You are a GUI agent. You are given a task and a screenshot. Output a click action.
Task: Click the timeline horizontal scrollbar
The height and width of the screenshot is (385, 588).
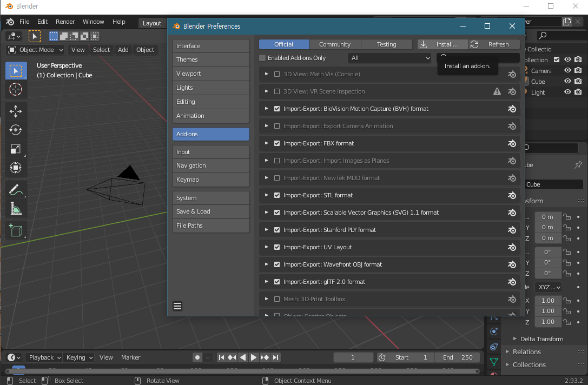(x=242, y=371)
